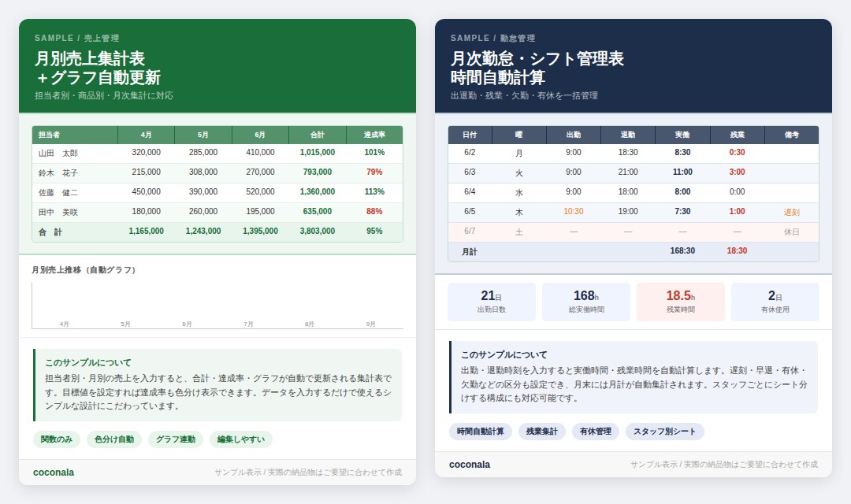The width and height of the screenshot is (851, 504).
Task: Click the value 320,000 in 山田's row
Action: (x=146, y=153)
